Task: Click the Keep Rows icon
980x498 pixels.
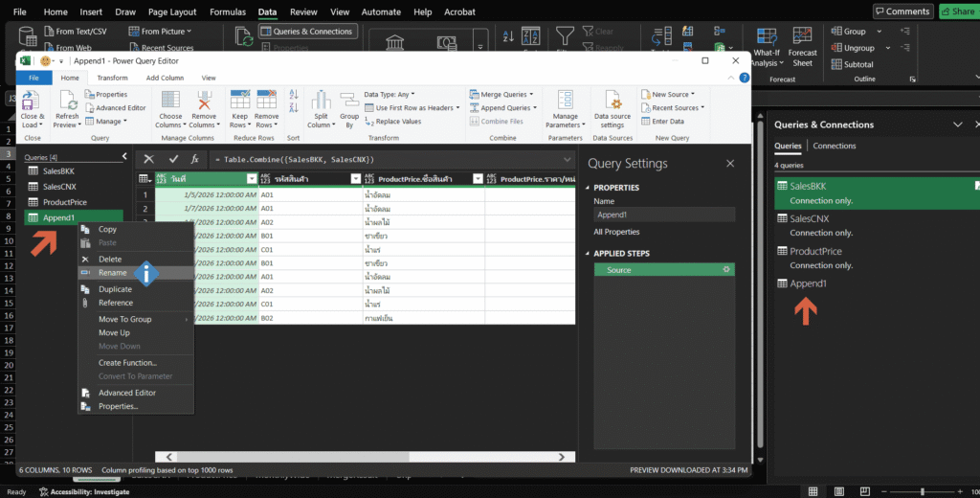Action: click(240, 100)
